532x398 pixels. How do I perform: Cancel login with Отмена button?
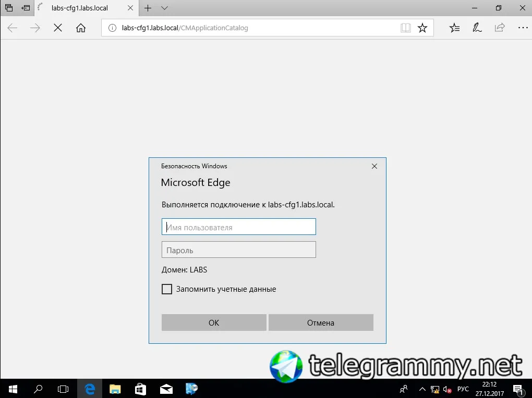point(321,322)
